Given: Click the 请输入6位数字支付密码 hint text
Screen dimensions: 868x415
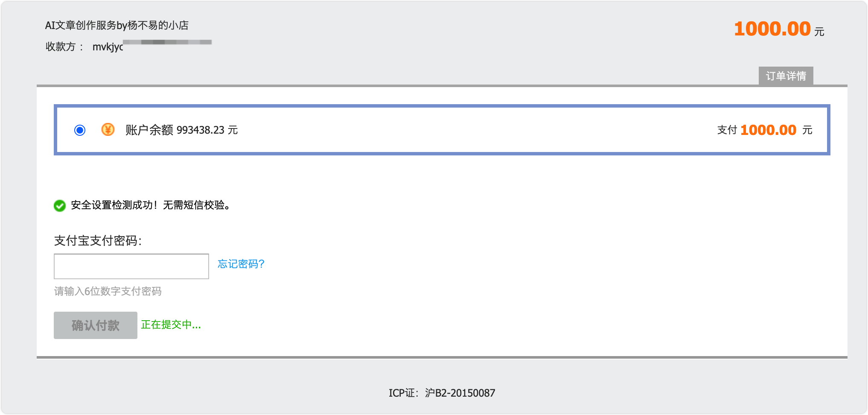Looking at the screenshot, I should tap(108, 291).
